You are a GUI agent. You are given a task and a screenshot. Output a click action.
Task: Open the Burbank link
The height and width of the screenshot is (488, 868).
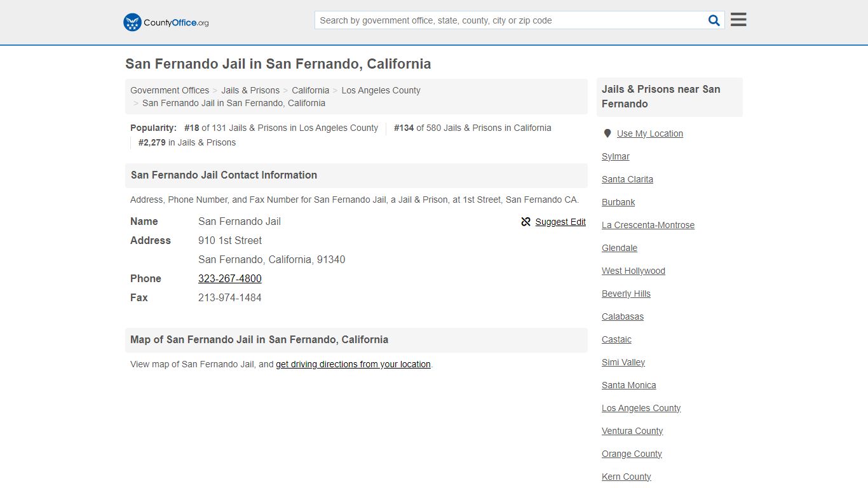(618, 202)
